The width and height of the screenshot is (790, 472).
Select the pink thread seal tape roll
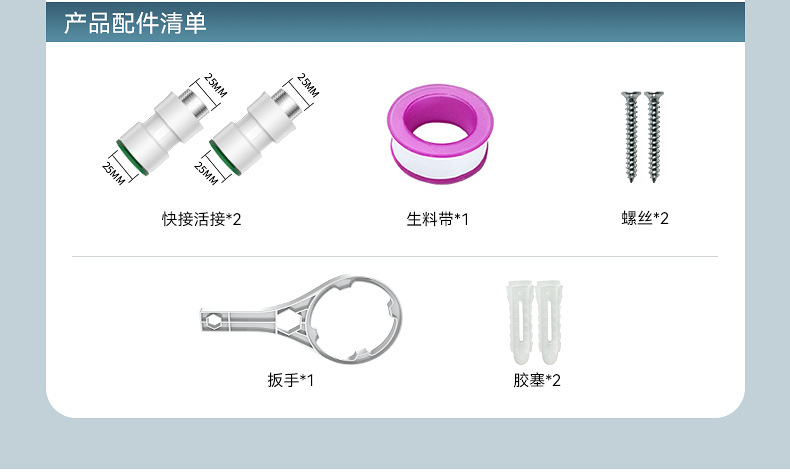pos(440,133)
